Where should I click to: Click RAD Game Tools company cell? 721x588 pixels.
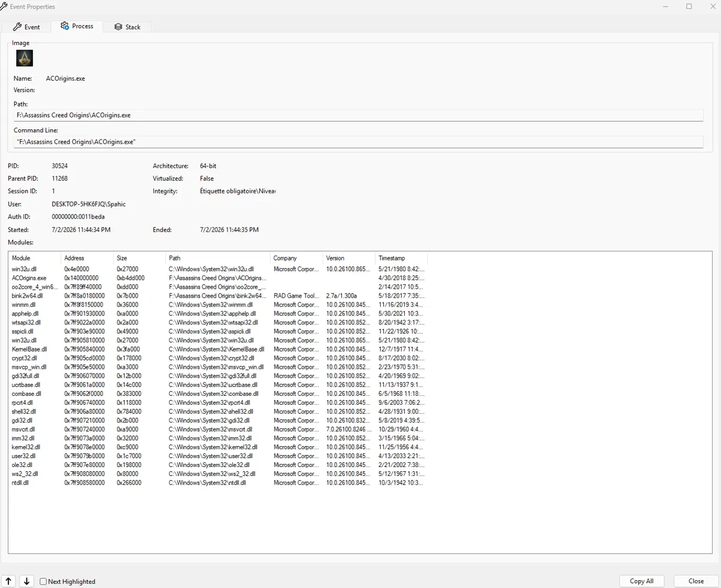click(x=296, y=296)
